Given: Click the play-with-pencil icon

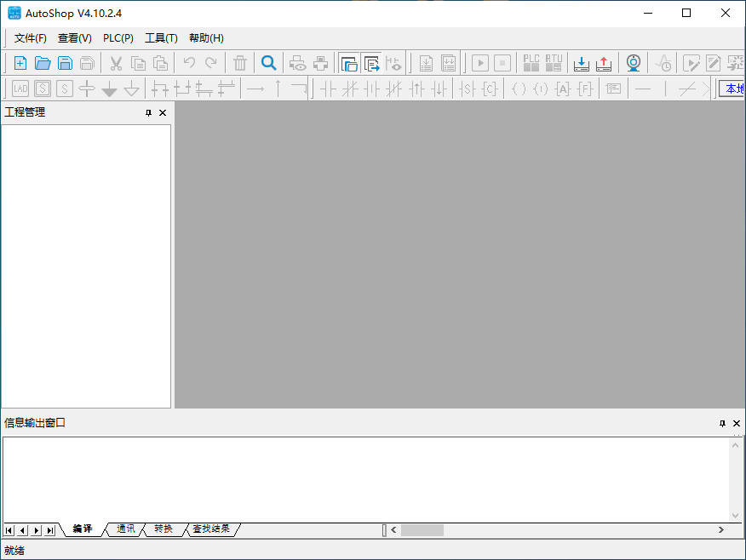Looking at the screenshot, I should coord(691,63).
